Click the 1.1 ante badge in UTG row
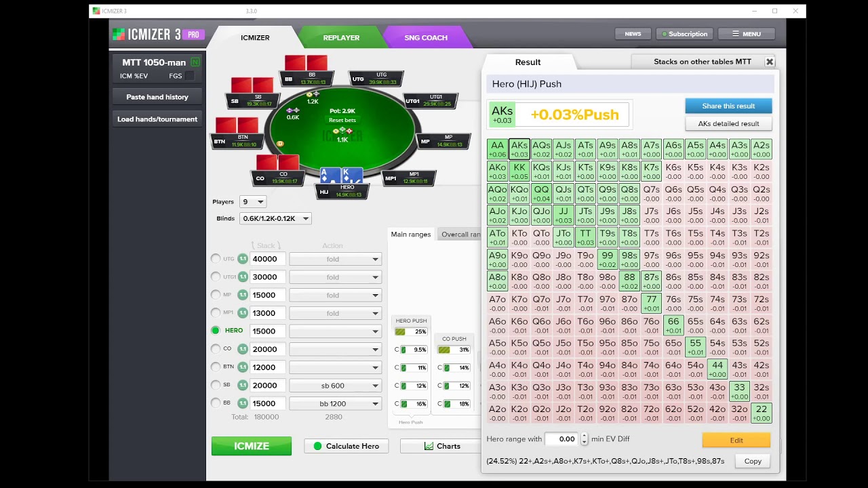The height and width of the screenshot is (488, 868). click(x=243, y=259)
